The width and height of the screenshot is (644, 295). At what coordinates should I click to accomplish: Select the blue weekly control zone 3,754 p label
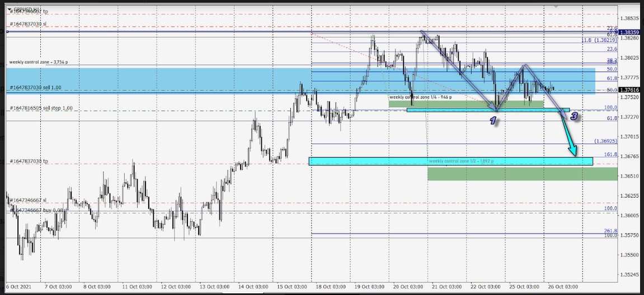42,61
